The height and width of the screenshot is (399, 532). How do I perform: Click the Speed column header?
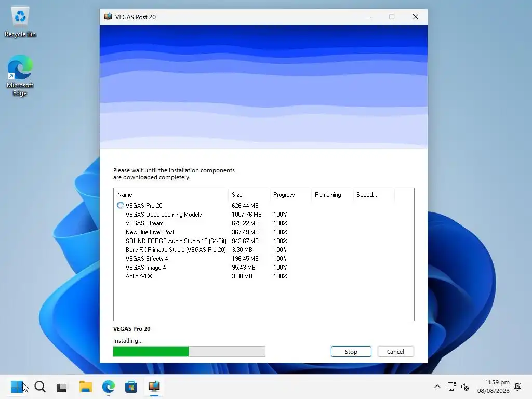tap(374, 195)
